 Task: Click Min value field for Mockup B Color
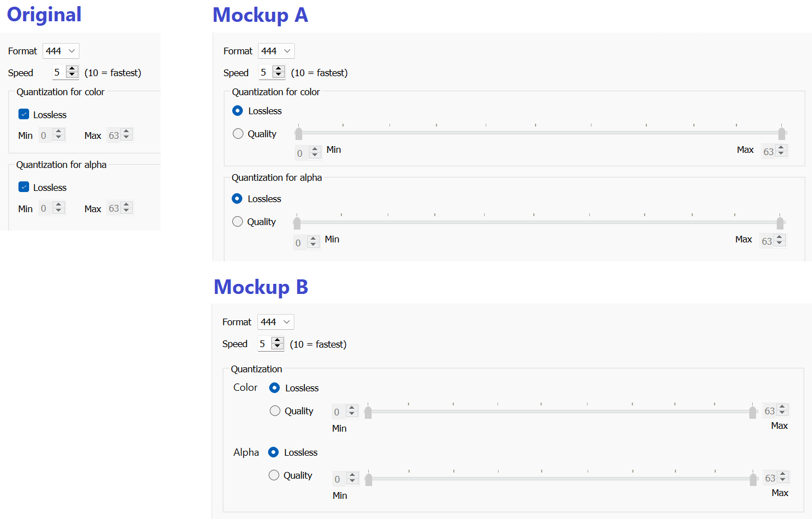coord(337,412)
